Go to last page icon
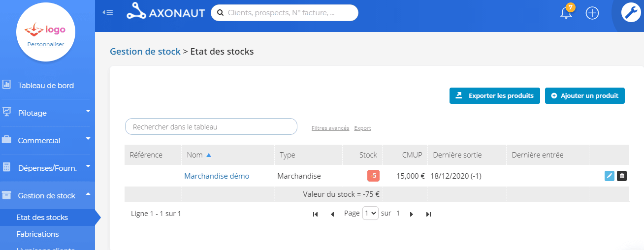This screenshot has width=644, height=250. 428,214
